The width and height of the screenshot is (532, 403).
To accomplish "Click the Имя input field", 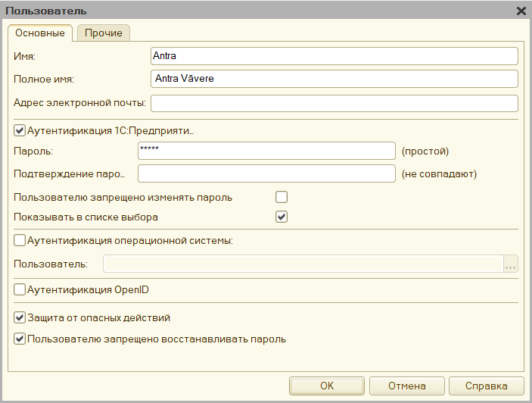I will click(x=334, y=56).
